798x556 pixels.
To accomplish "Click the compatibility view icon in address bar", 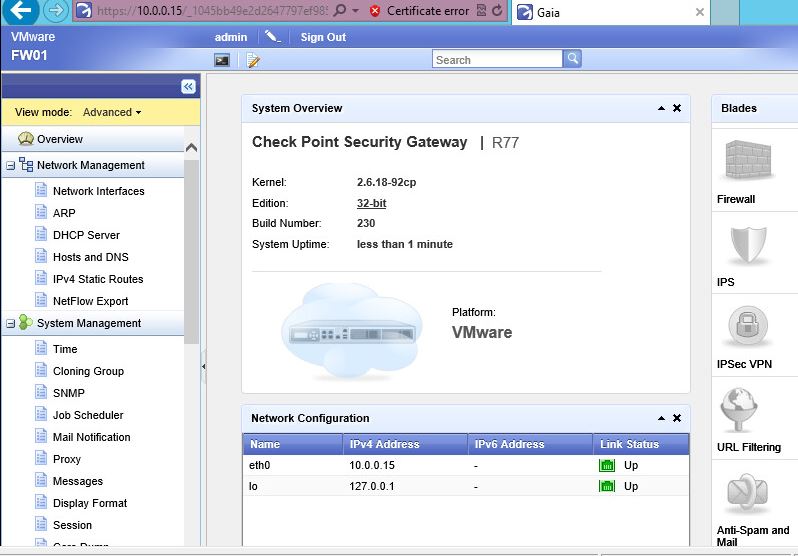I will click(x=481, y=11).
